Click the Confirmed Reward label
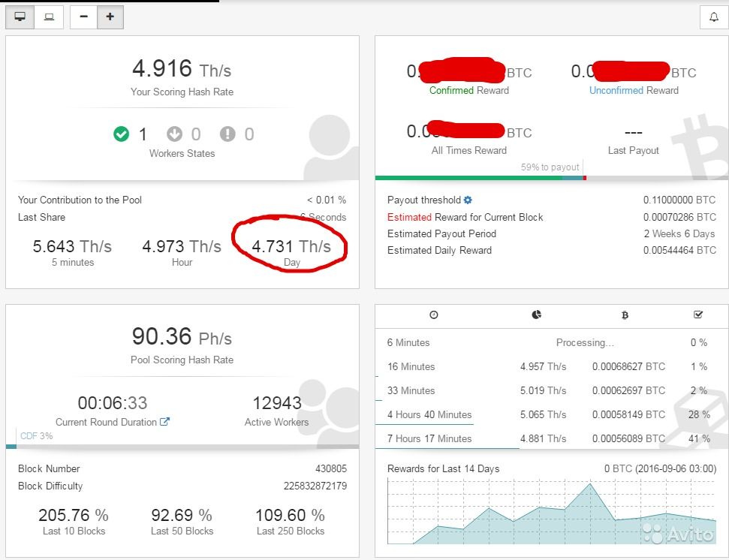This screenshot has width=729, height=560. 468,90
